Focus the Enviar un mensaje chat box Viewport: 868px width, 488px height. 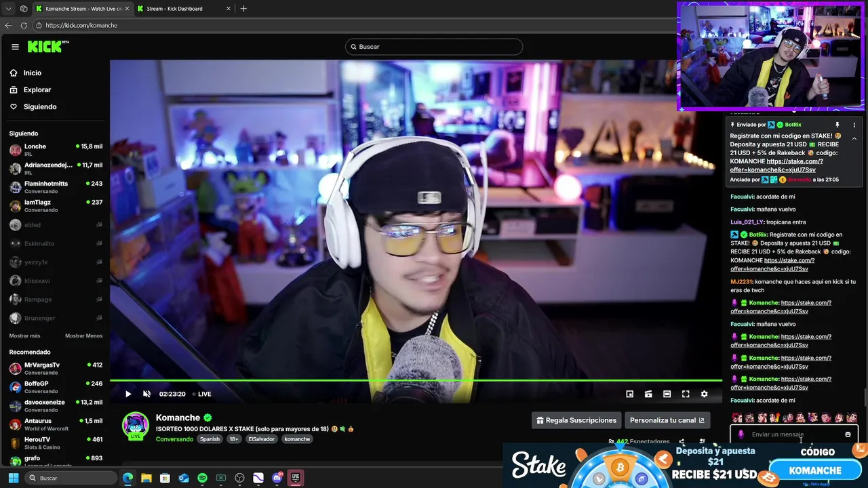(x=794, y=434)
